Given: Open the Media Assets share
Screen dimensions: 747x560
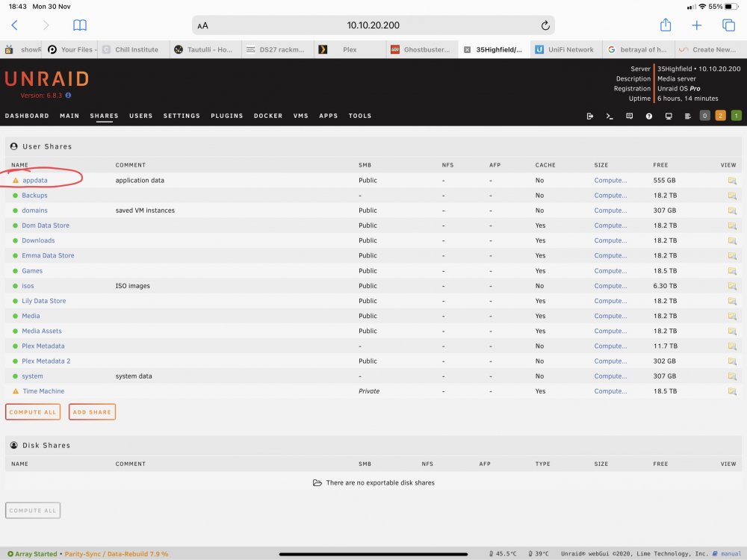Looking at the screenshot, I should tap(41, 331).
